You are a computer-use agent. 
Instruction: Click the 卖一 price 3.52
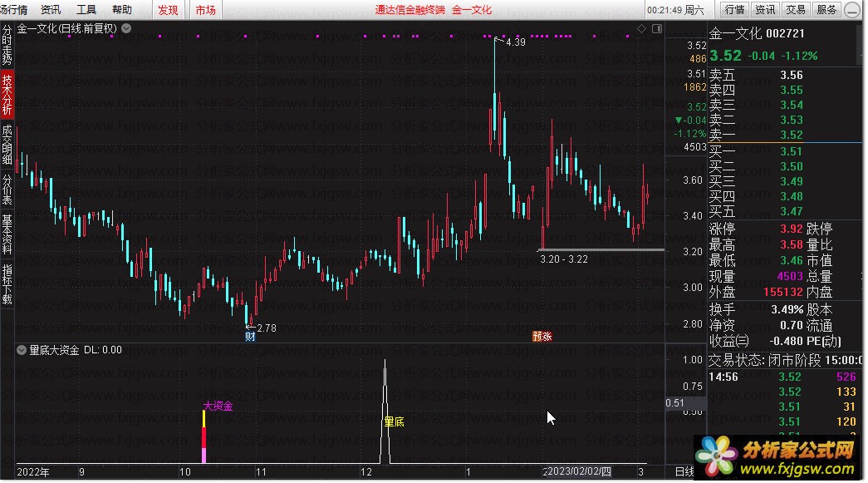(792, 135)
